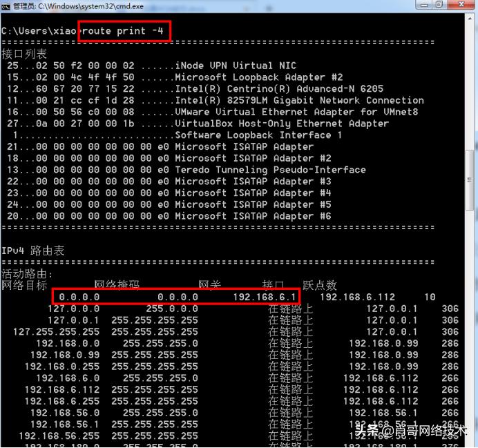Click the window title 'C:\Windows\system32\cmd.exe'

[x=91, y=6]
